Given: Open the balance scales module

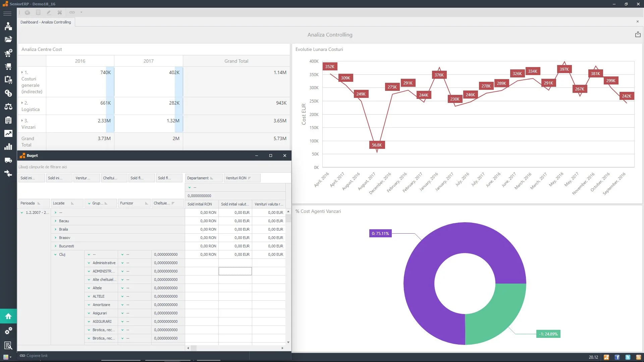Looking at the screenshot, I should tap(8, 107).
